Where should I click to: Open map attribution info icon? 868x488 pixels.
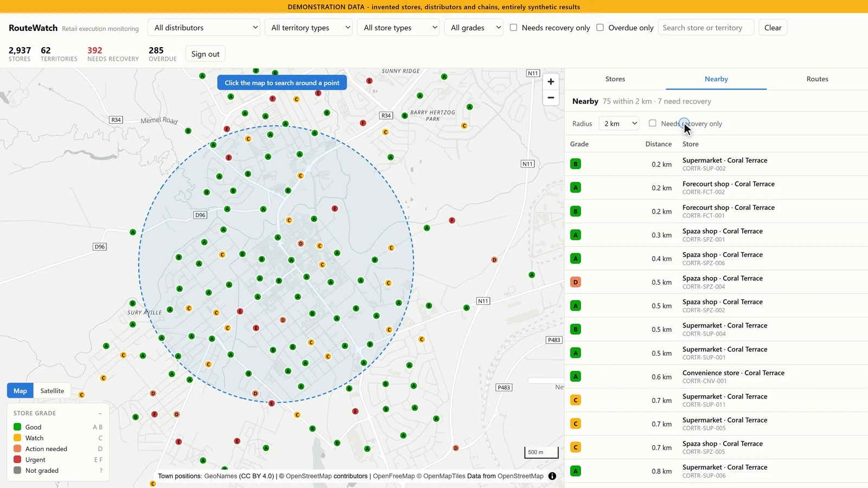coord(552,476)
